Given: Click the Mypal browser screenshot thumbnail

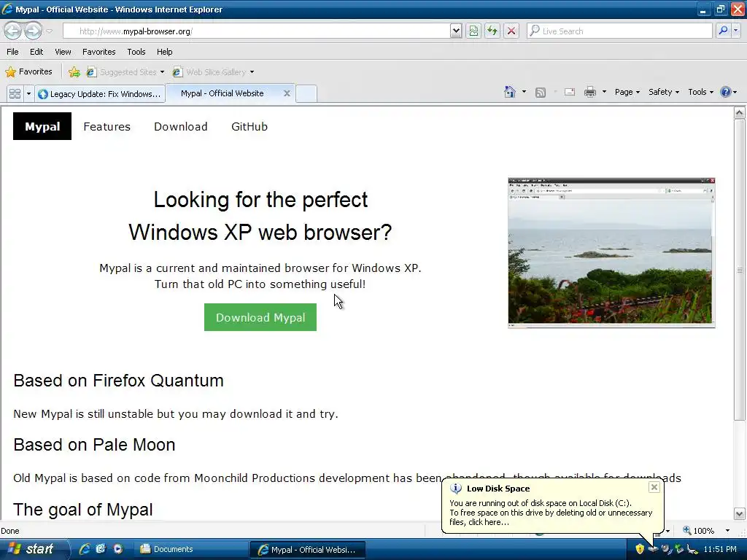Looking at the screenshot, I should pos(611,253).
